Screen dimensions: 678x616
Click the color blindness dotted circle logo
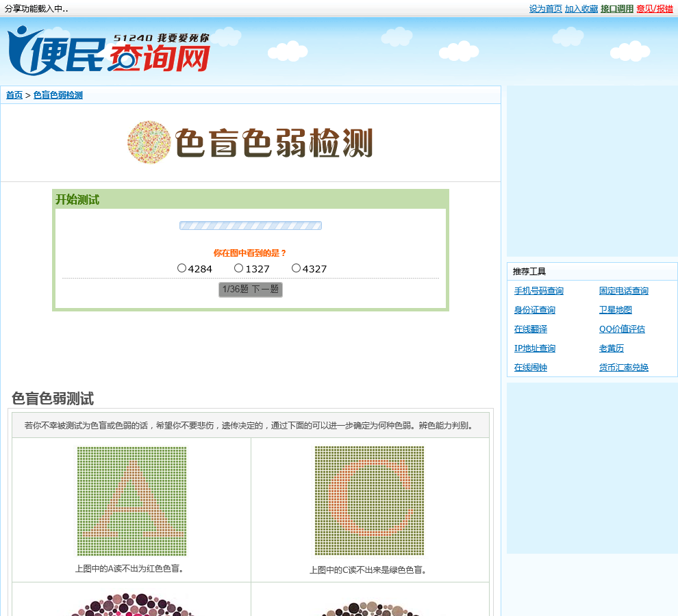coord(149,142)
